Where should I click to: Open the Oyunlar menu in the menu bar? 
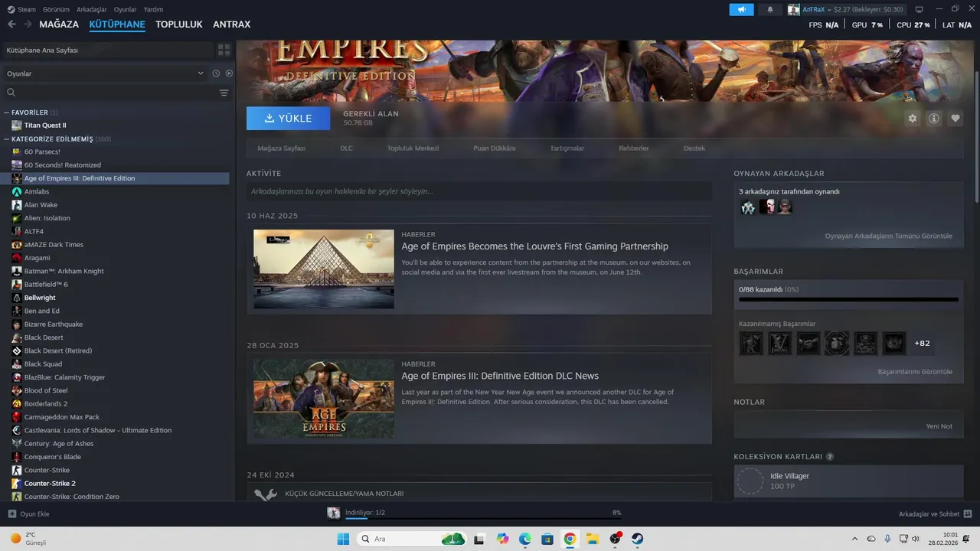tap(126, 9)
